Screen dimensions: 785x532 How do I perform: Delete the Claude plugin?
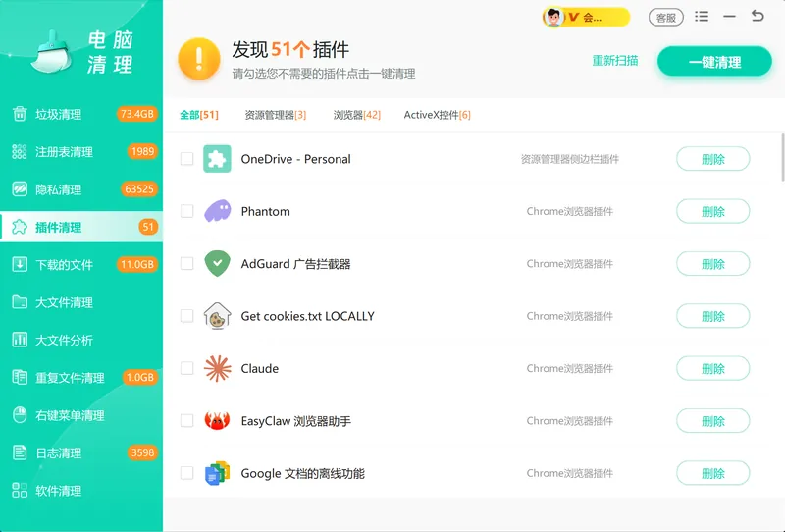[x=713, y=369]
